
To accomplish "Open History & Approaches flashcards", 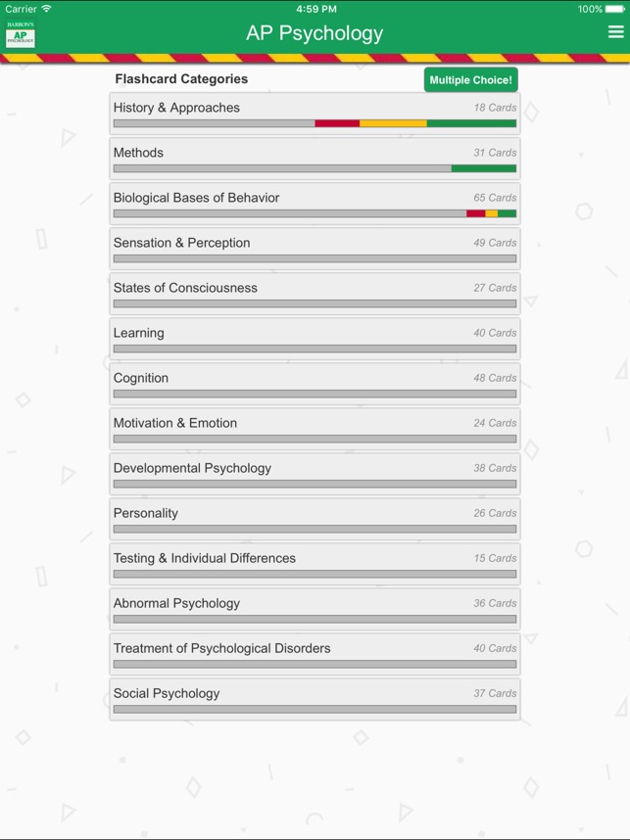I will (x=315, y=114).
